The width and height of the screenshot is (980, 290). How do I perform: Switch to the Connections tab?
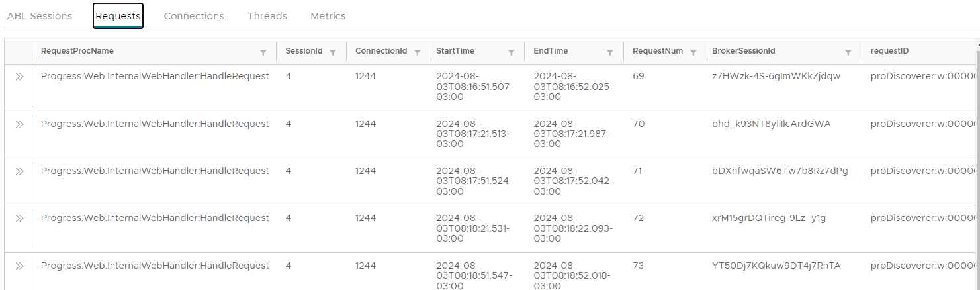pos(194,16)
